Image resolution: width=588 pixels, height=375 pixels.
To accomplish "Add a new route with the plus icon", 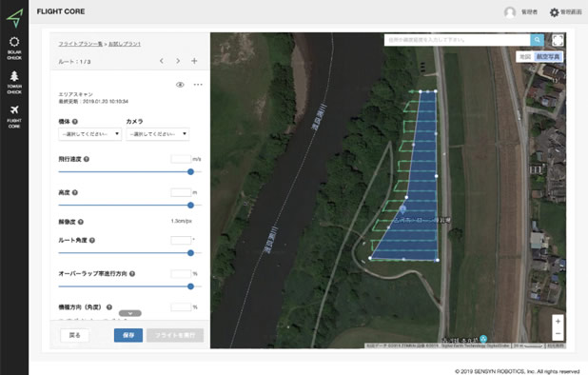I will click(194, 61).
